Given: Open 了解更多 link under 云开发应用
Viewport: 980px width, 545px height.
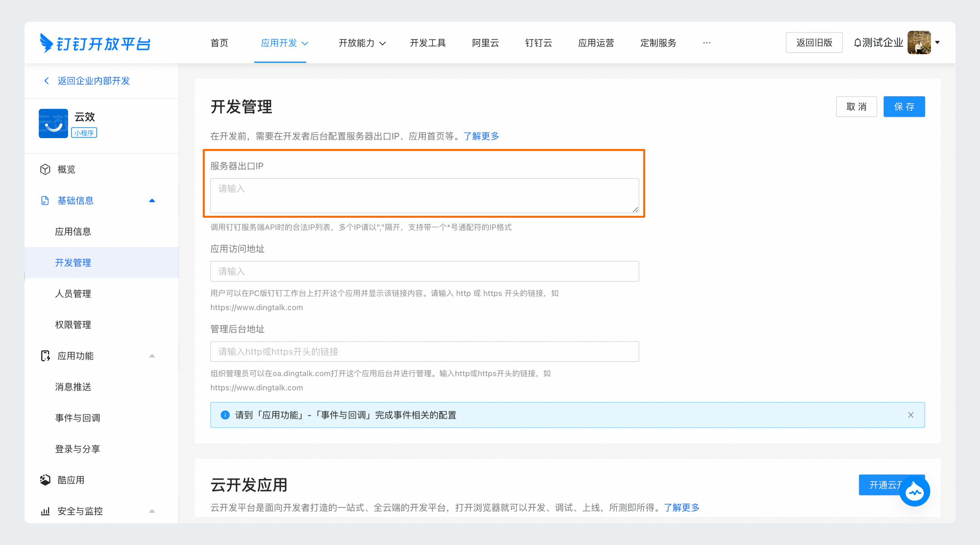Looking at the screenshot, I should 681,507.
